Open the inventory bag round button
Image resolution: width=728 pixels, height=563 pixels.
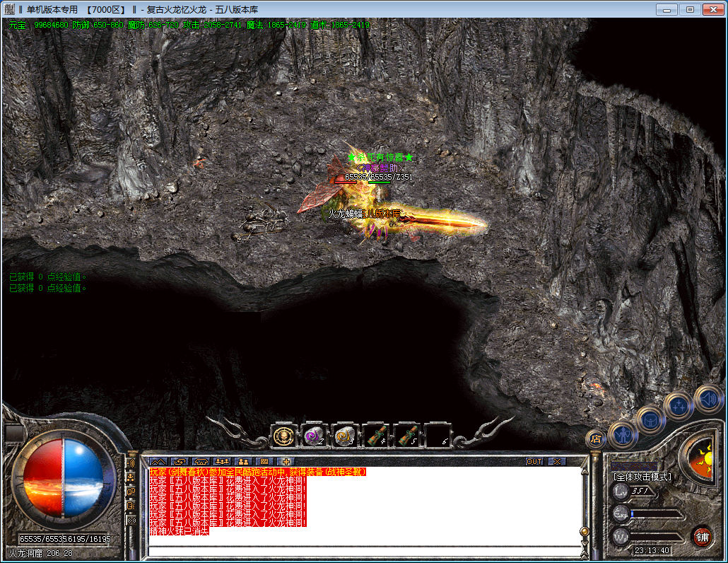click(650, 419)
